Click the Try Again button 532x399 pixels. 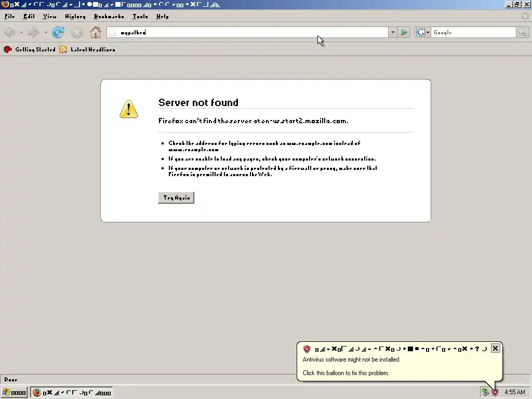176,197
